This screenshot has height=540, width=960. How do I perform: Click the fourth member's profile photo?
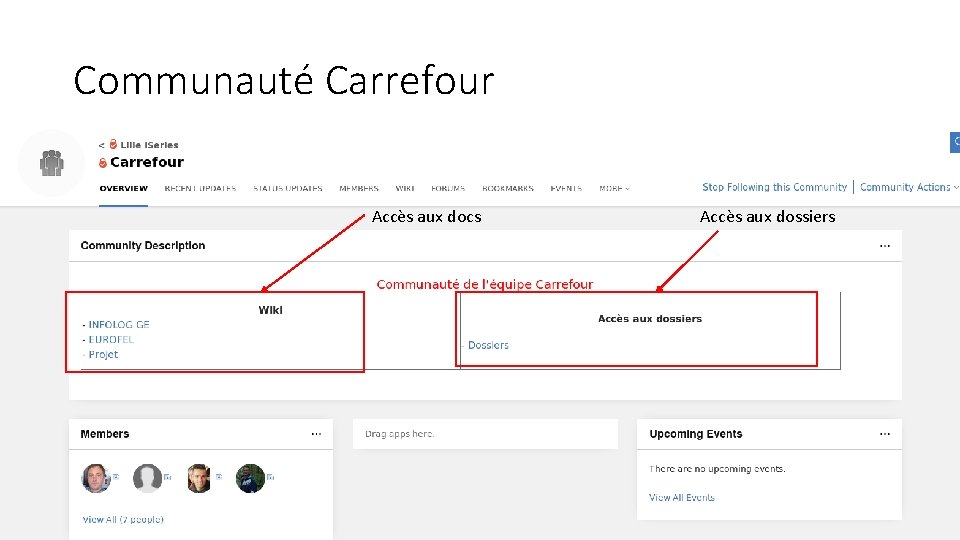click(250, 478)
